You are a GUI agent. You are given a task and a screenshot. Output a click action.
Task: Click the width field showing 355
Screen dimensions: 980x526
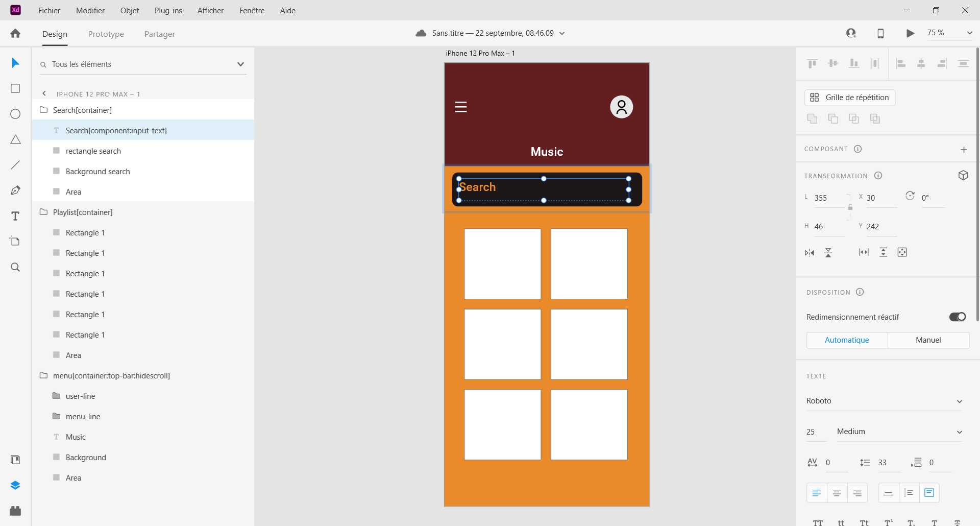pyautogui.click(x=829, y=198)
